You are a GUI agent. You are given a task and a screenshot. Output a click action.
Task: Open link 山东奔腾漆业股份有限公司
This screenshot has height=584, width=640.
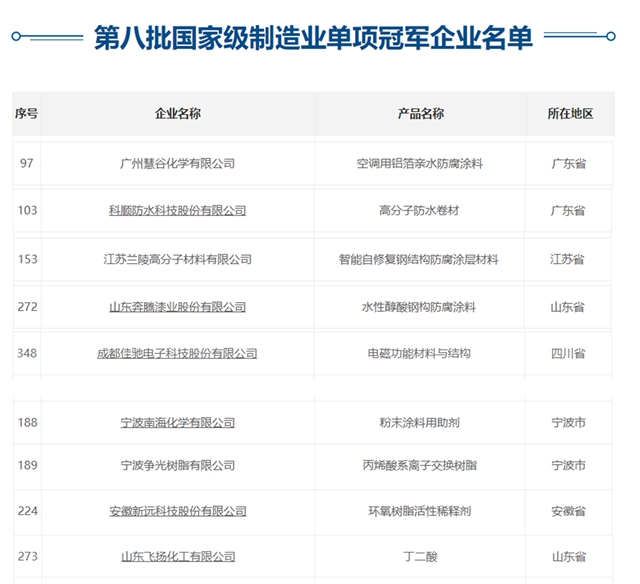(x=178, y=307)
